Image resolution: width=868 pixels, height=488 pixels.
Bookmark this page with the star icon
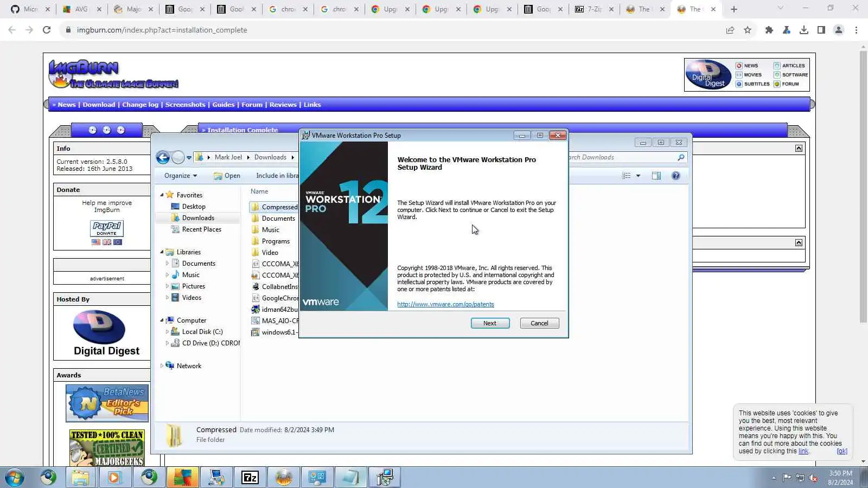(748, 30)
